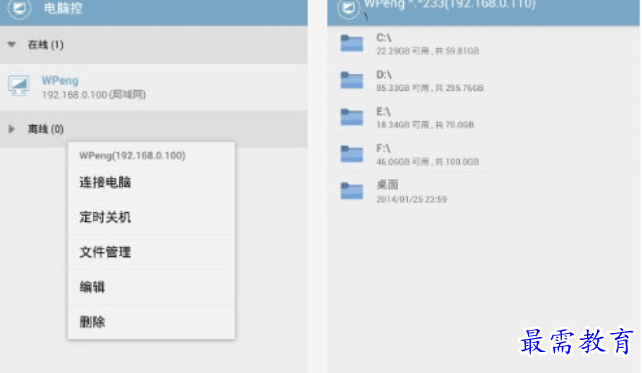Screen dimensions: 642x373
Task: Open the F:\ drive folder icon
Action: tap(352, 154)
